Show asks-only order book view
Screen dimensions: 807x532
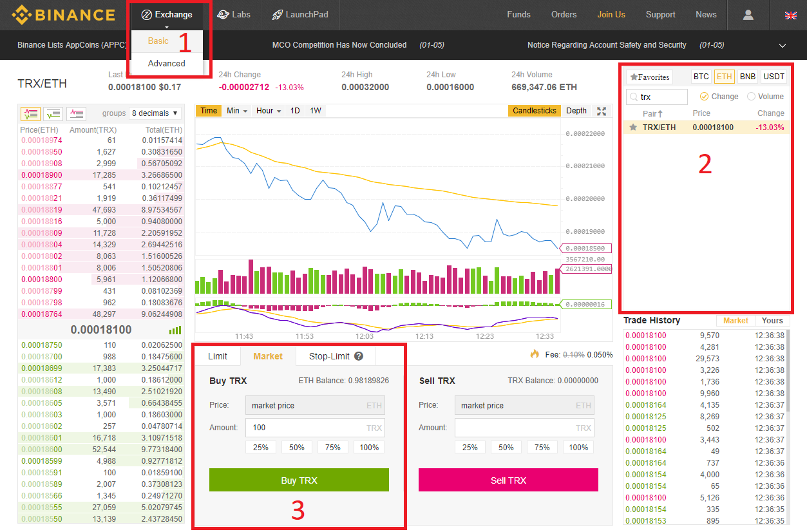[76, 113]
